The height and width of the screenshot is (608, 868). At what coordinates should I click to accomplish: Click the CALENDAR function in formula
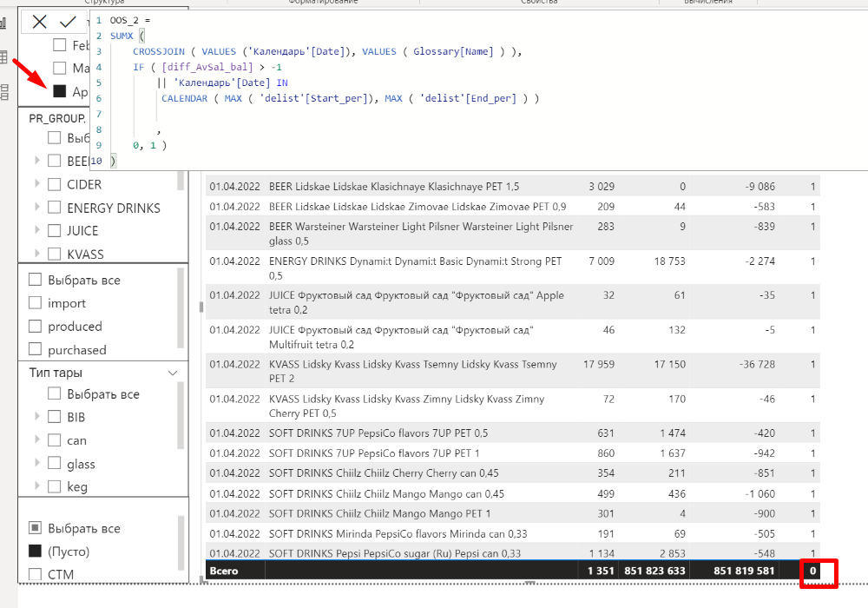click(184, 98)
